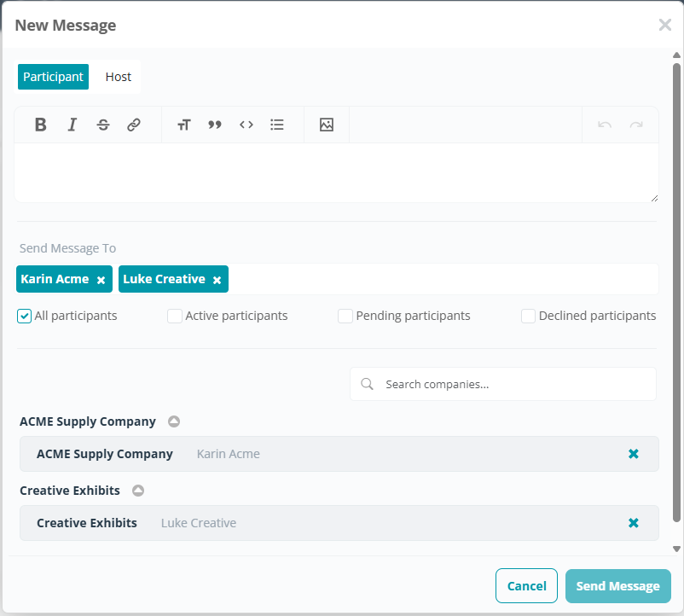
Task: Collapse the Creative Exhibits group
Action: click(138, 491)
